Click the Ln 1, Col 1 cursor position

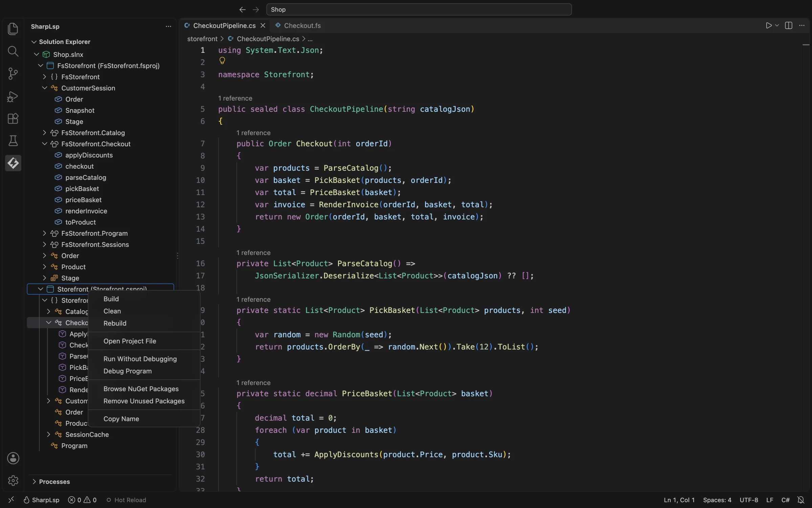click(x=679, y=500)
